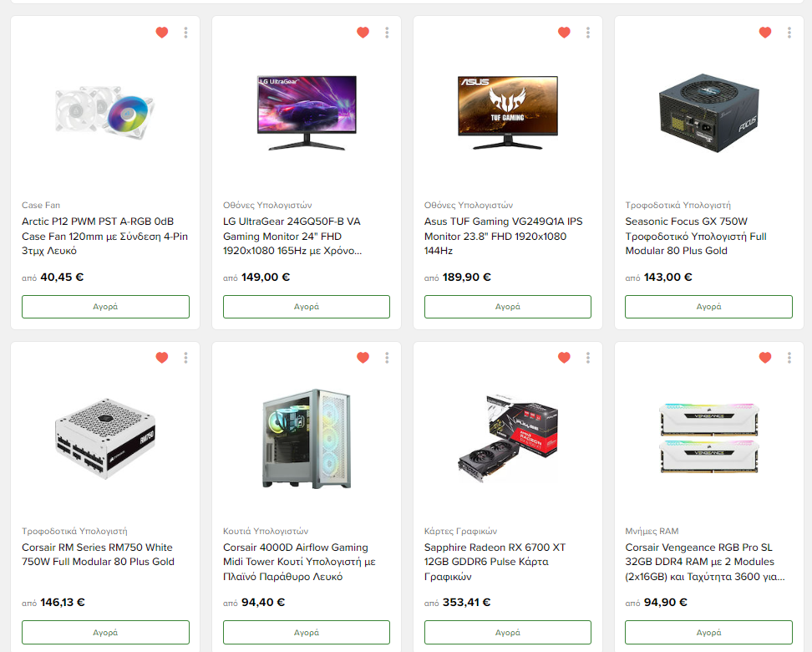The width and height of the screenshot is (812, 652).
Task: Open three-dot menu on Arctic P12 card
Action: [x=186, y=33]
